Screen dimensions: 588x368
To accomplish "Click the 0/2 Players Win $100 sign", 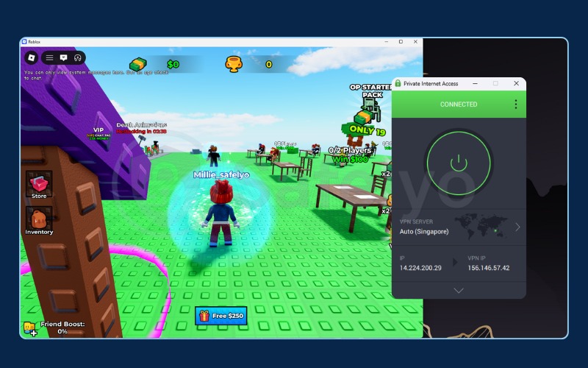I will click(350, 155).
